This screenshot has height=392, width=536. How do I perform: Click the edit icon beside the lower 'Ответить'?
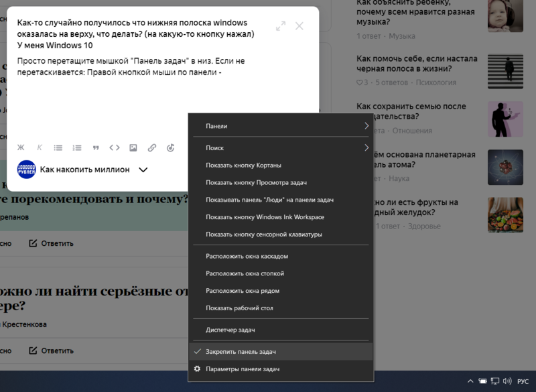point(33,350)
